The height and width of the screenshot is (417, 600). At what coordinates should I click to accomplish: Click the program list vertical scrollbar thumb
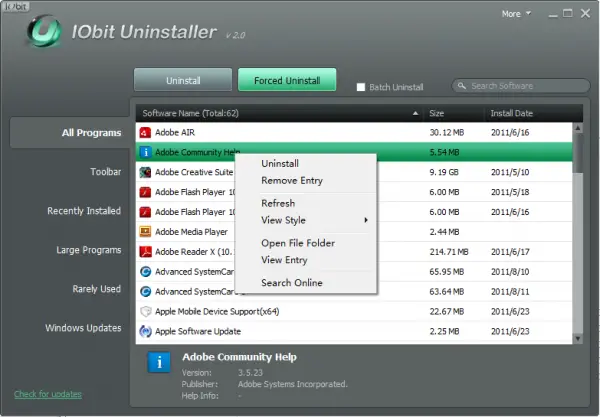[x=578, y=153]
